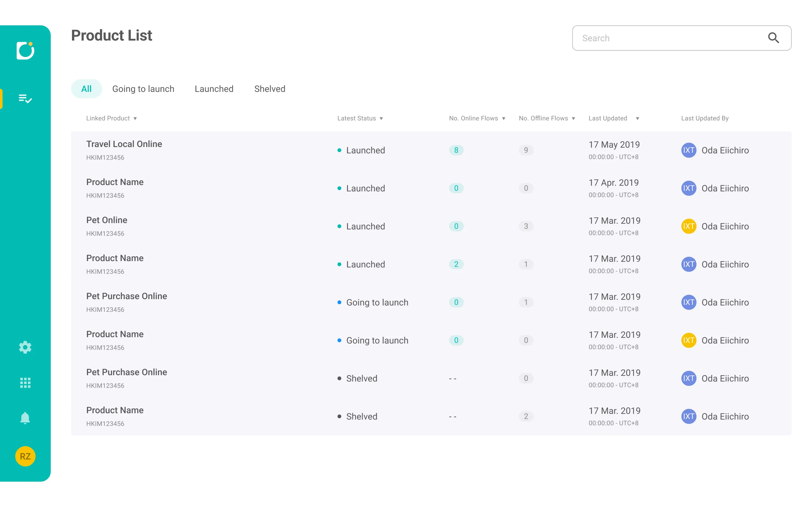
Task: Open the apps grid icon
Action: pyautogui.click(x=25, y=382)
